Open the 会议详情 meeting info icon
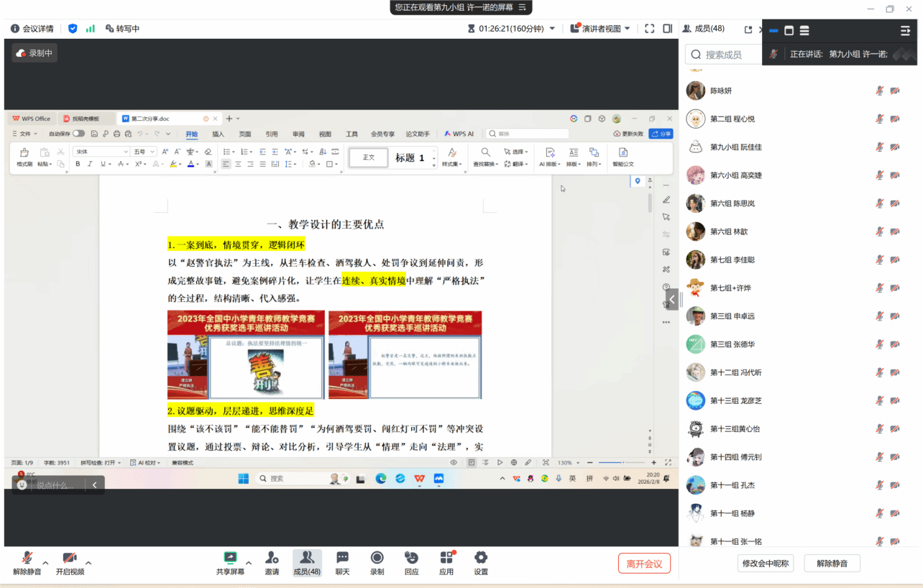This screenshot has height=588, width=923. pyautogui.click(x=15, y=29)
